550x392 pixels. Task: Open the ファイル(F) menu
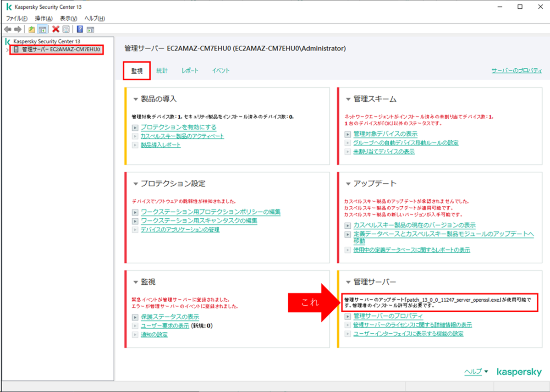pyautogui.click(x=16, y=18)
